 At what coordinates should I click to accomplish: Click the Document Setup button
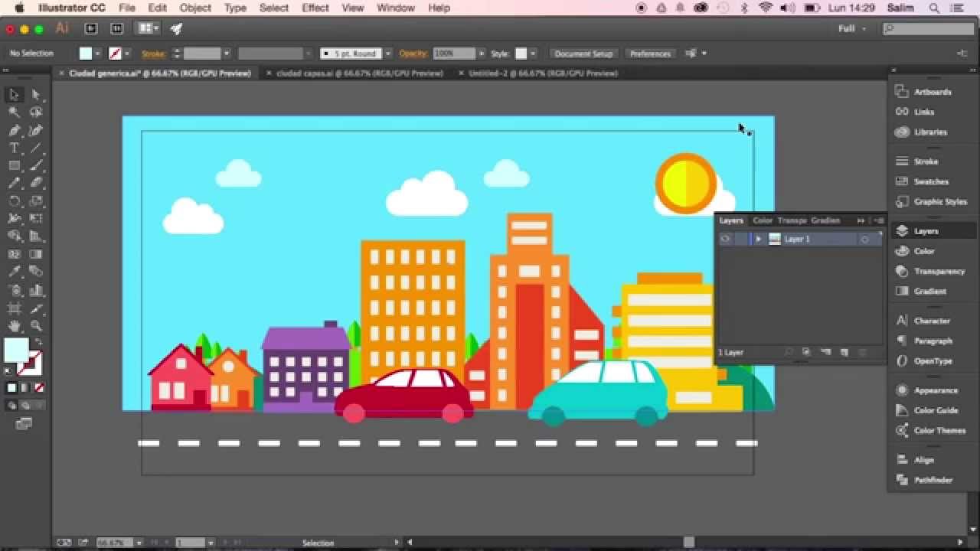coord(584,54)
